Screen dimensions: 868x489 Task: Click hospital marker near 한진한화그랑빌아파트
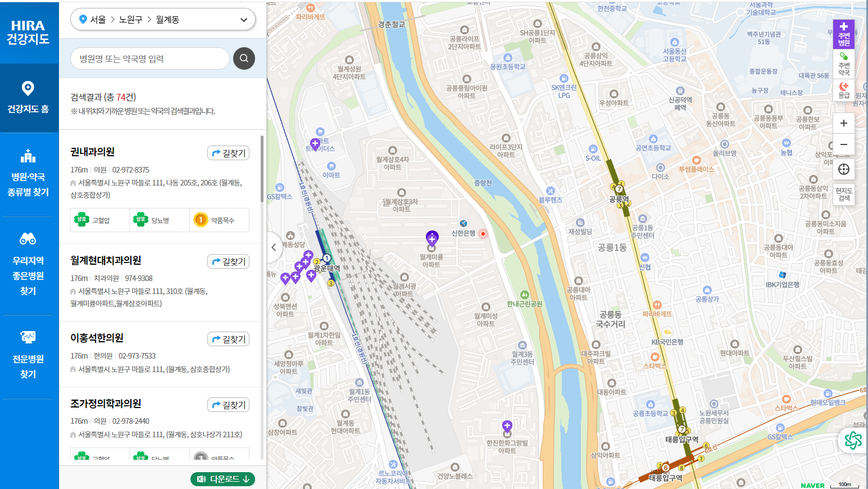coord(507,427)
